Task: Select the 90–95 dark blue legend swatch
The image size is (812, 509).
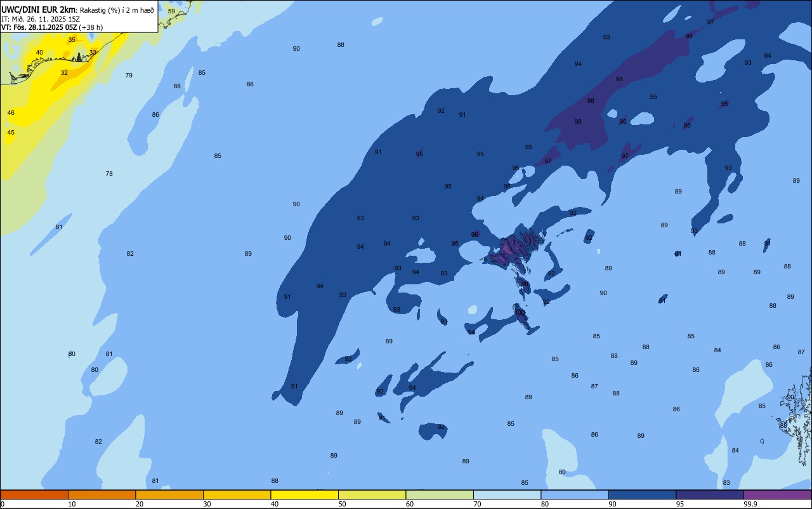Action: coord(642,494)
